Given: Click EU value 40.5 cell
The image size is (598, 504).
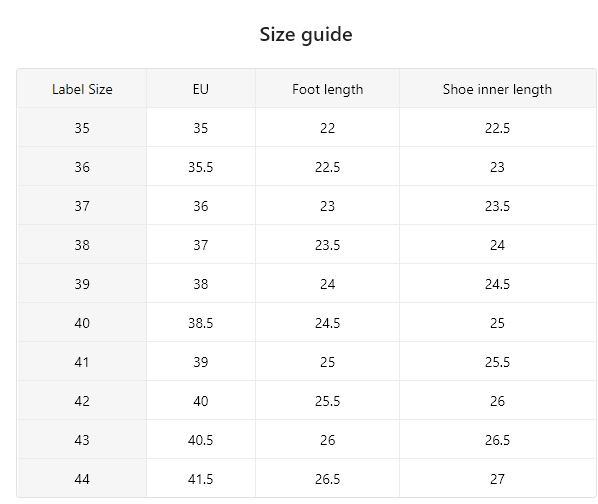Looking at the screenshot, I should point(201,440).
